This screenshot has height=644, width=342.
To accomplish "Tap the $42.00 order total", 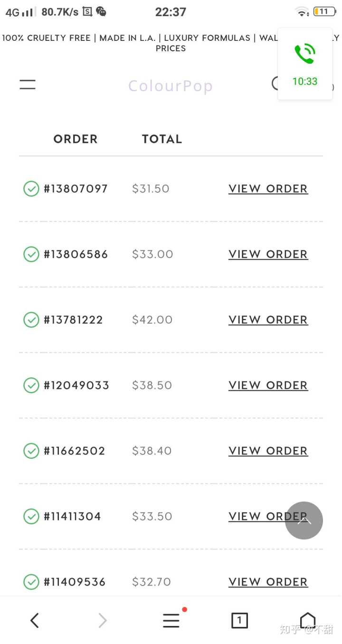I will [x=152, y=320].
